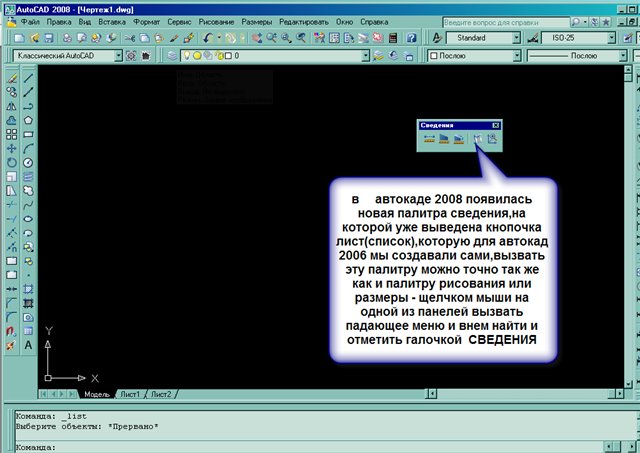Create a new drawing with New icon

click(19, 38)
